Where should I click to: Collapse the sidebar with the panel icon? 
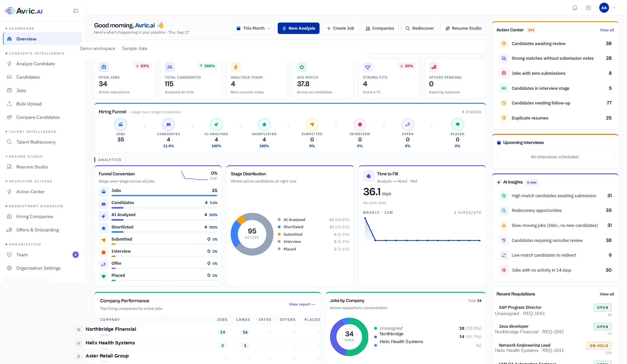[x=76, y=11]
